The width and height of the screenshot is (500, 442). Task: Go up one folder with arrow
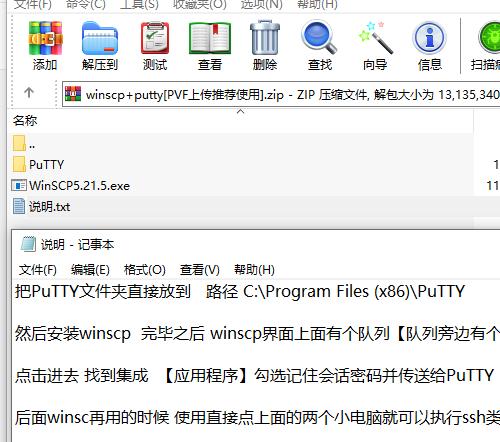click(x=29, y=92)
